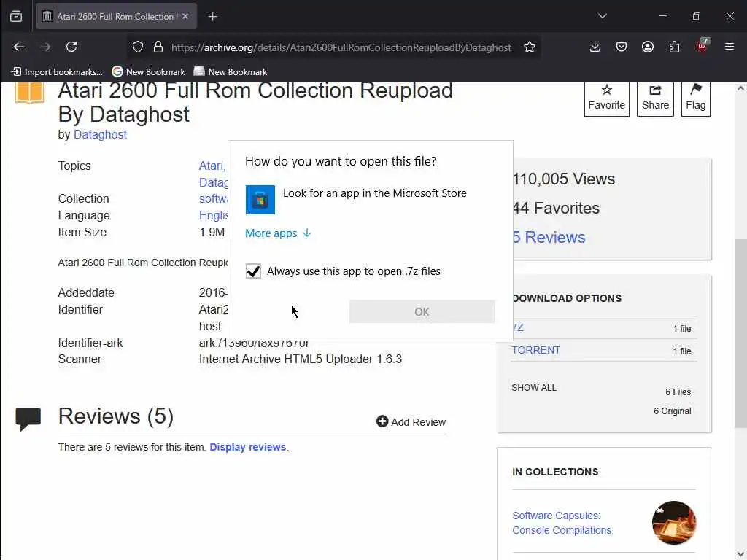This screenshot has height=560, width=747.
Task: Open the downloads panel icon
Action: coord(595,47)
